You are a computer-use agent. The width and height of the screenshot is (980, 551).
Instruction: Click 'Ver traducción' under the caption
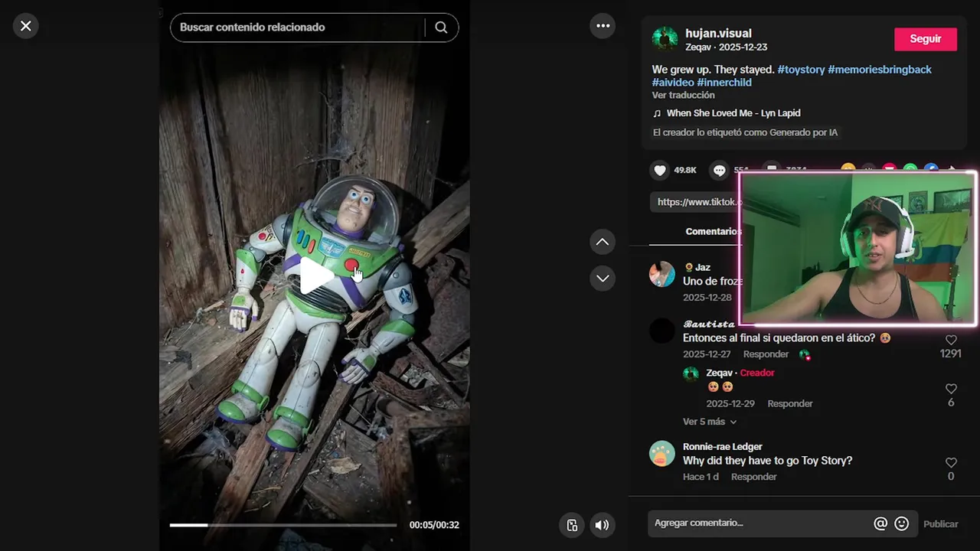pyautogui.click(x=683, y=96)
